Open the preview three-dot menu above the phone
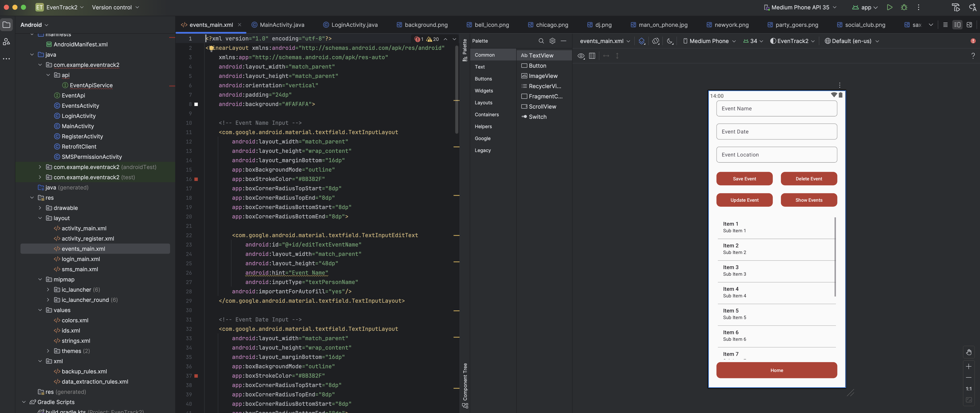The height and width of the screenshot is (413, 980). tap(840, 85)
